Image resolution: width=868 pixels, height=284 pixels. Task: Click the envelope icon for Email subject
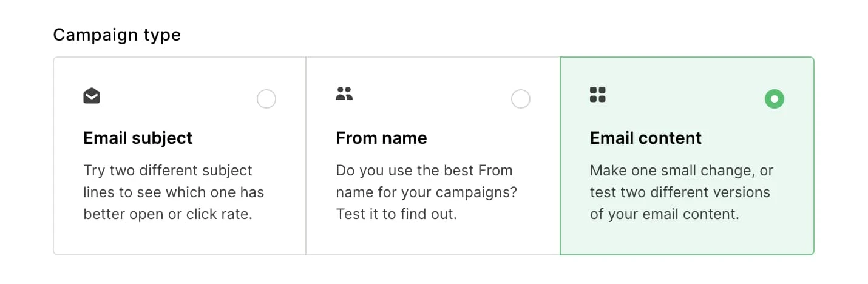point(92,95)
